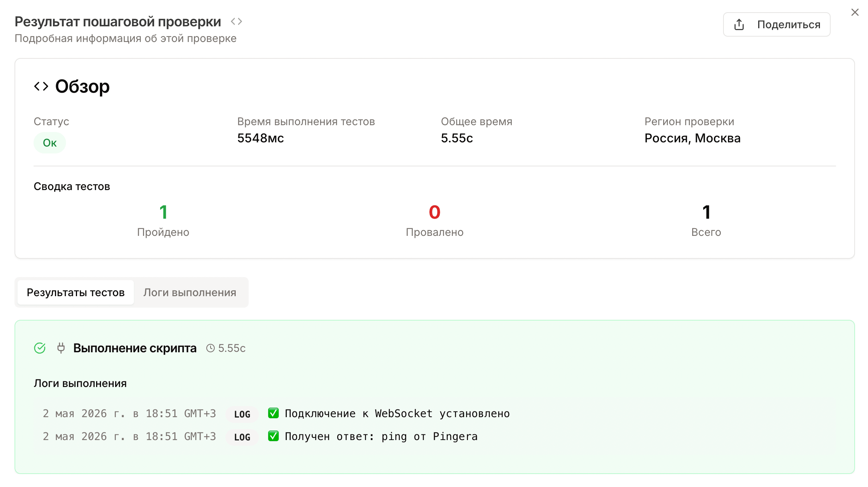Click the share icon inside Поделиться button
This screenshot has width=868, height=487.
click(x=739, y=24)
